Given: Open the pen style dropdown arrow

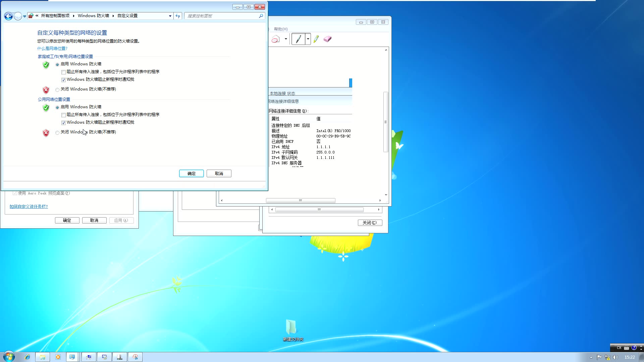Looking at the screenshot, I should pos(308,39).
